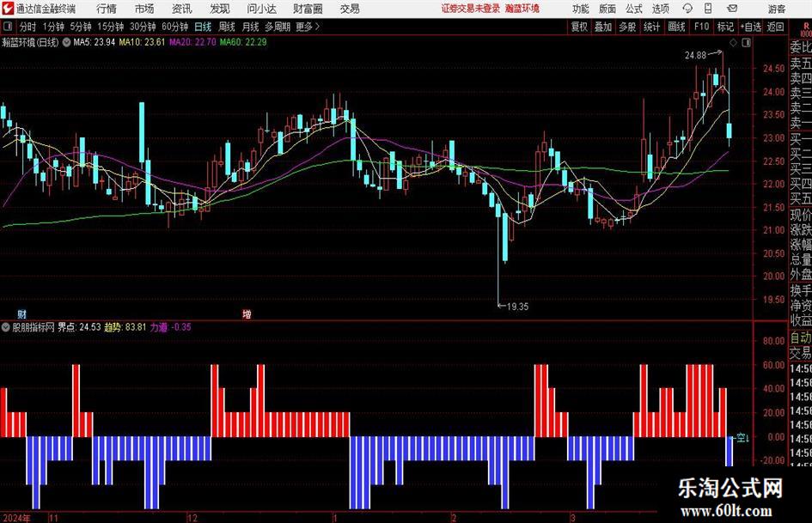Click the 叠加 overlay toolbar button
This screenshot has height=523, width=812.
(603, 27)
